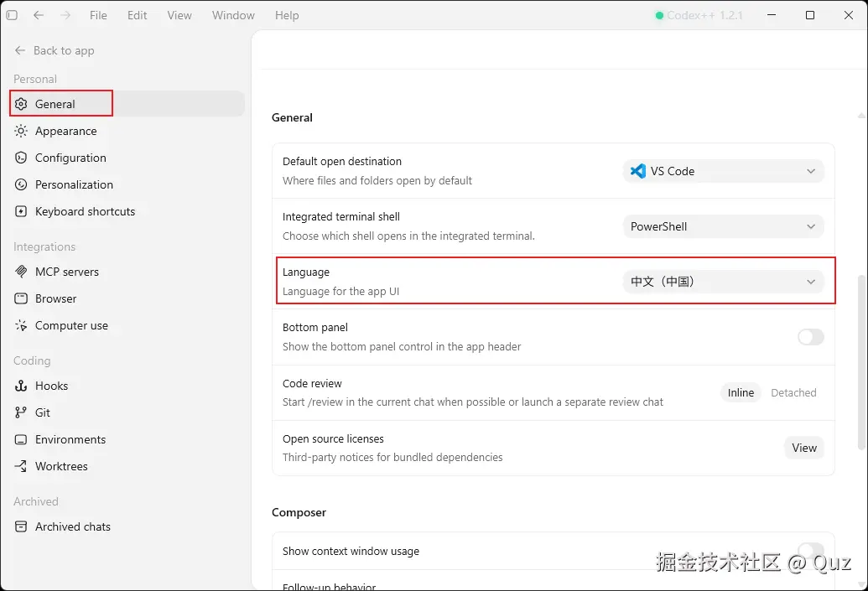Viewport: 868px width, 591px height.
Task: Toggle the sidebar panel icon in title bar
Action: click(x=12, y=15)
